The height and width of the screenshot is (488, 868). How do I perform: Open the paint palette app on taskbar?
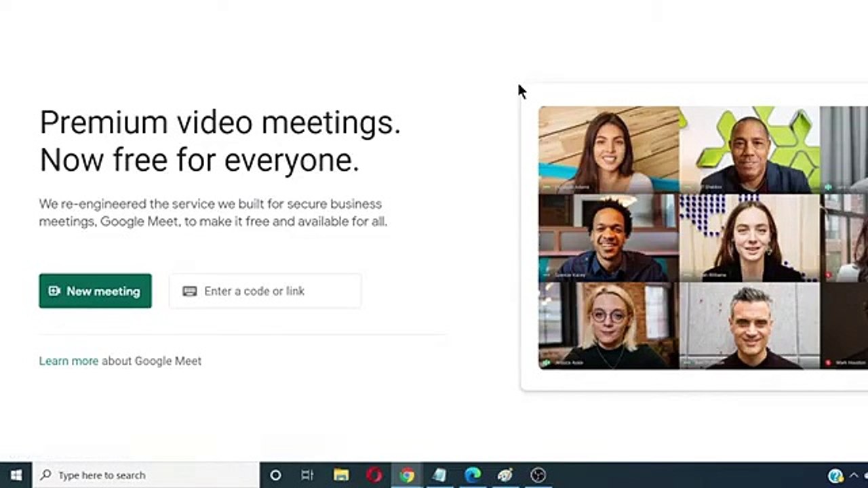point(505,475)
